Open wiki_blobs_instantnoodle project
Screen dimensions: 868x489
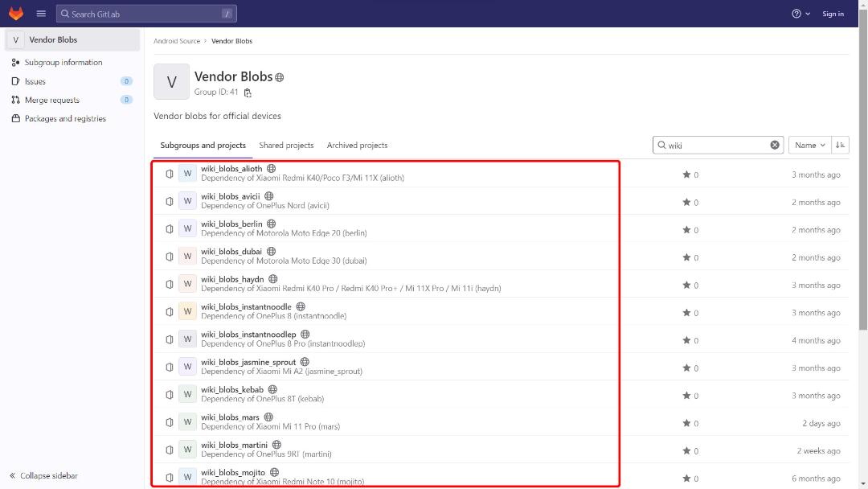[x=246, y=306]
